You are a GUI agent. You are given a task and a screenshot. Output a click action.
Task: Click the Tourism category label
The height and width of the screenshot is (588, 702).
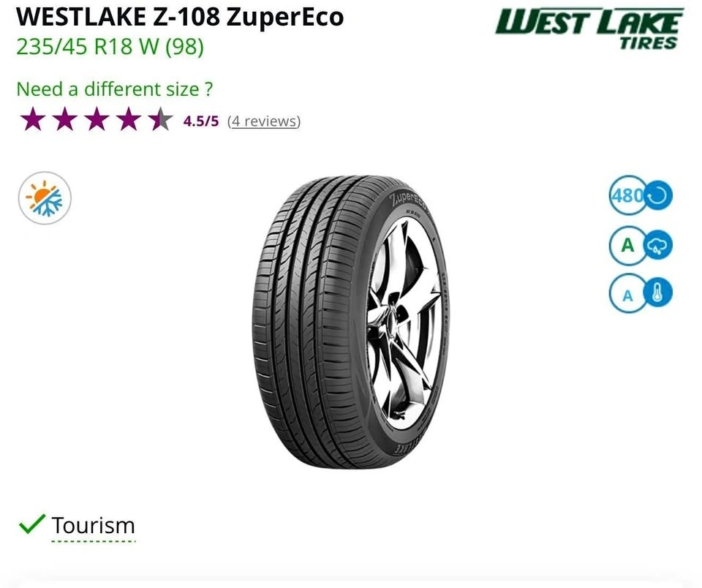click(x=93, y=525)
